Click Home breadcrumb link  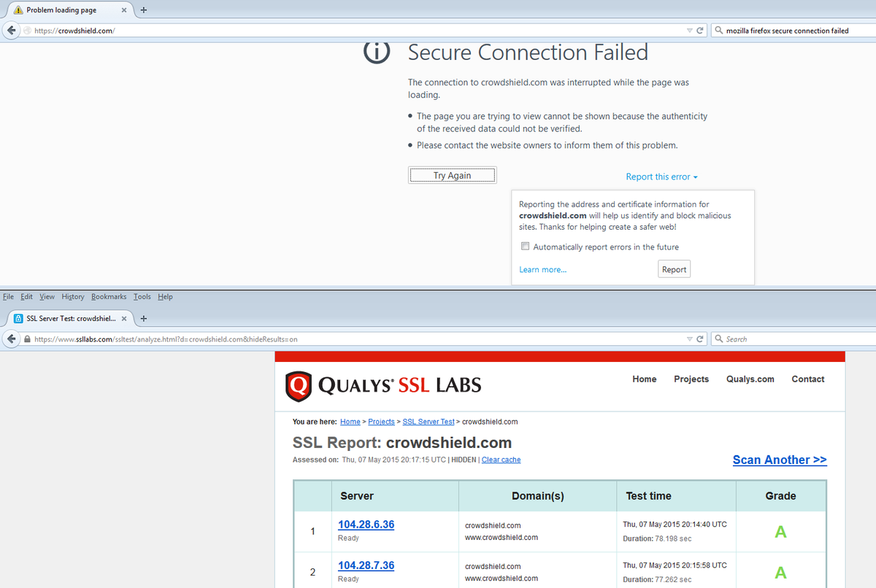(350, 422)
